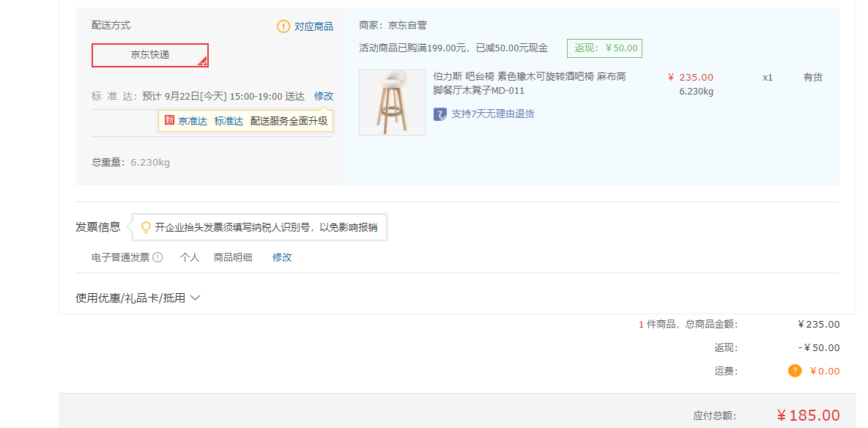Screen dimensions: 868x428
Task: Click the 7-day return badge icon
Action: [440, 114]
